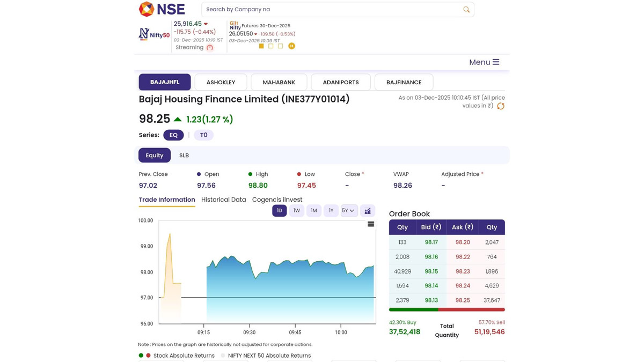
Task: Click the NSE logo
Action: point(162,9)
